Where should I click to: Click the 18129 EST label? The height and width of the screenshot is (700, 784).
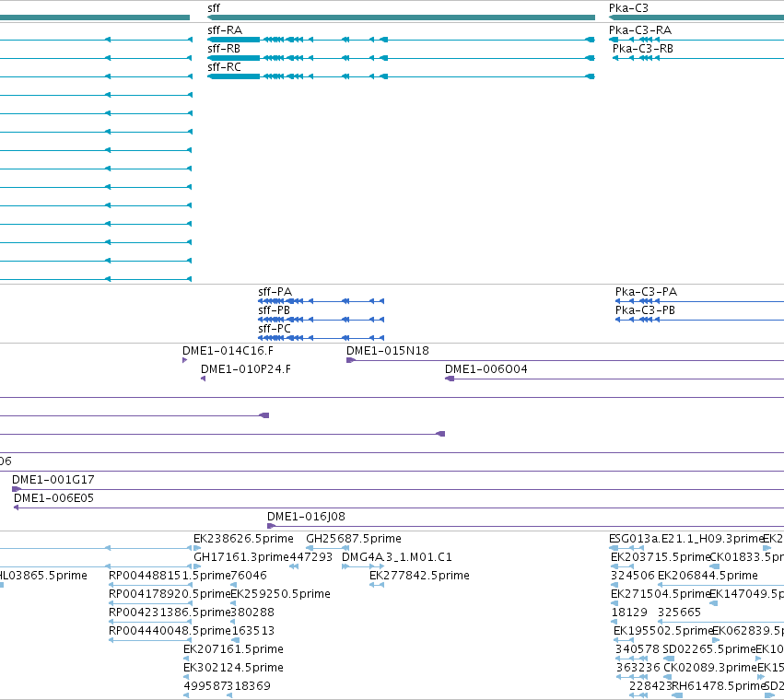coord(629,612)
